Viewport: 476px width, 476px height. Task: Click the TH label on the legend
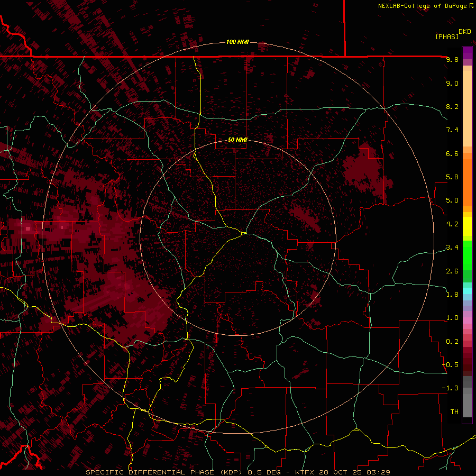pyautogui.click(x=454, y=412)
